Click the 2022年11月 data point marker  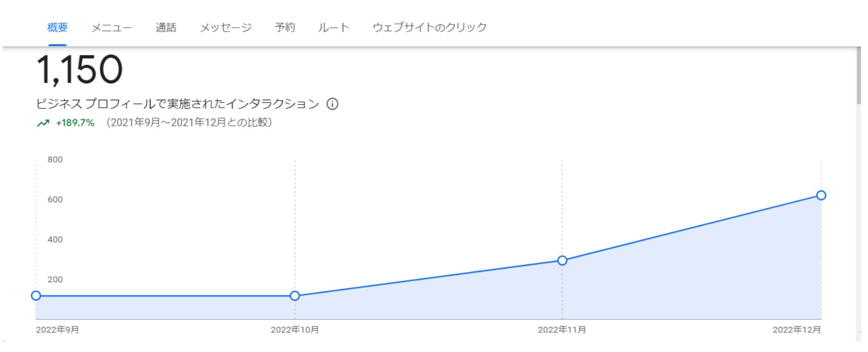point(562,260)
